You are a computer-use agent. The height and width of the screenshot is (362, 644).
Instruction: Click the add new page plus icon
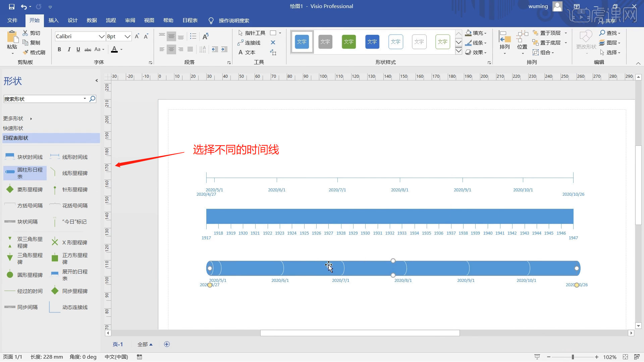tap(167, 344)
